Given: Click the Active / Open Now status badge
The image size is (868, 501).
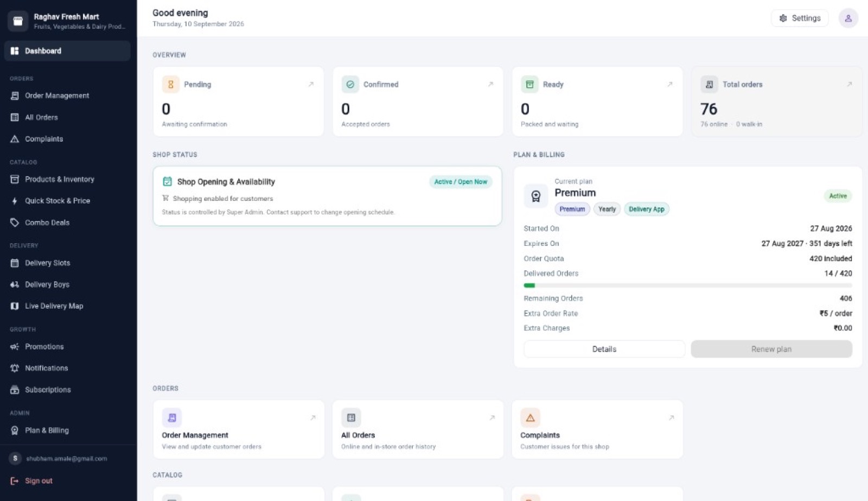Looking at the screenshot, I should pyautogui.click(x=461, y=182).
